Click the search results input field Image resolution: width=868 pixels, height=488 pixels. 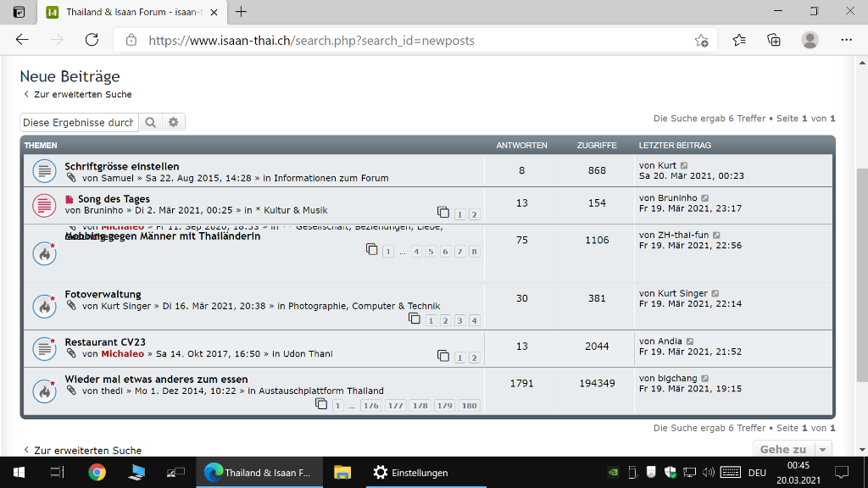click(x=79, y=122)
